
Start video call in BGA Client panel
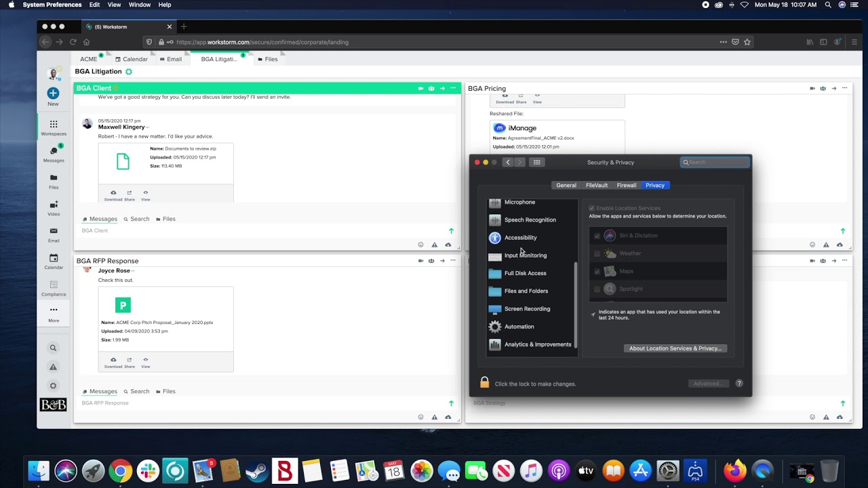[420, 88]
